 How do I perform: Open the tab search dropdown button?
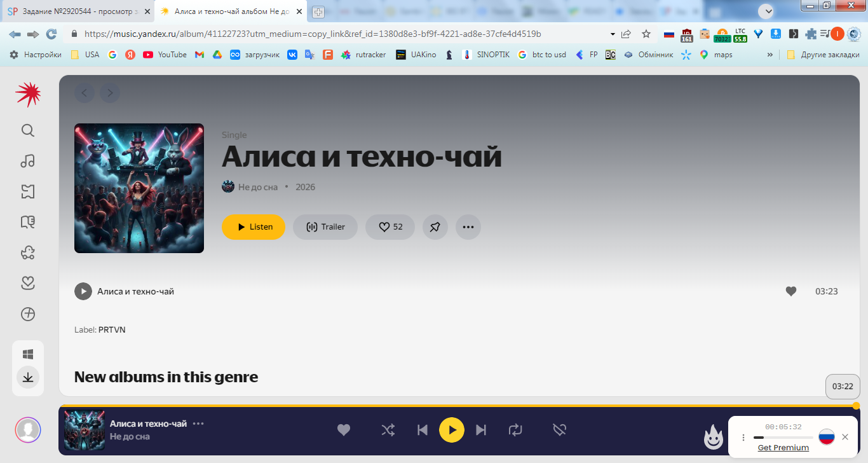[x=766, y=11]
